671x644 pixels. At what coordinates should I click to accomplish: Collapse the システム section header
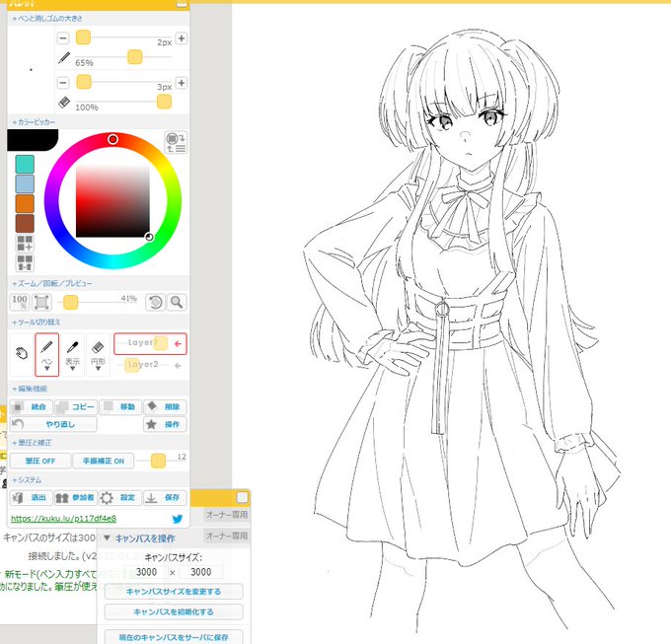(27, 479)
